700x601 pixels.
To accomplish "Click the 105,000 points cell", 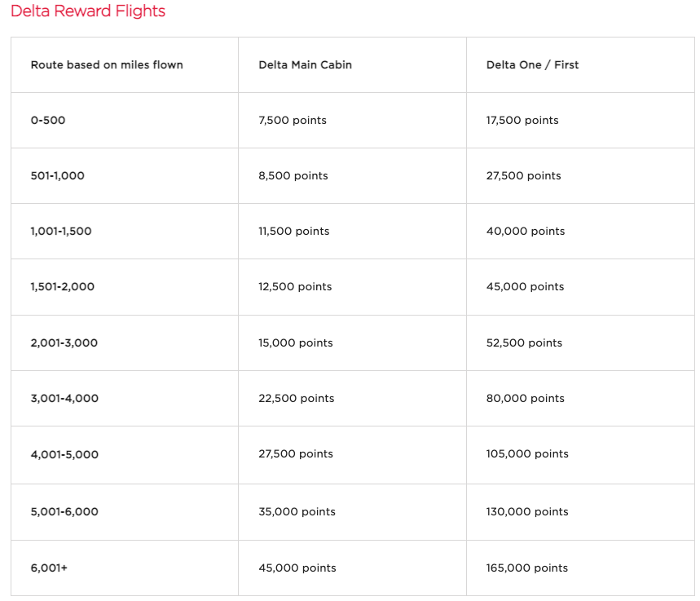I will (527, 453).
